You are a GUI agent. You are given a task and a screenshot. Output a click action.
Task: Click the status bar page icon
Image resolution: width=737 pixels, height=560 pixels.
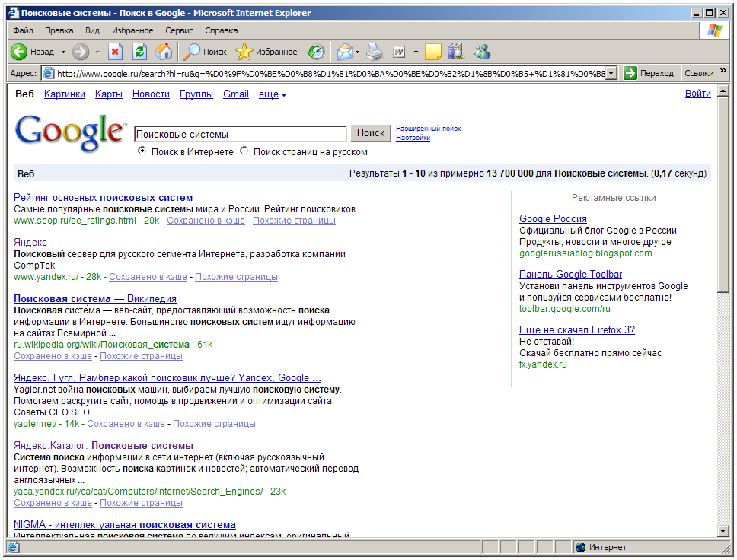13,547
